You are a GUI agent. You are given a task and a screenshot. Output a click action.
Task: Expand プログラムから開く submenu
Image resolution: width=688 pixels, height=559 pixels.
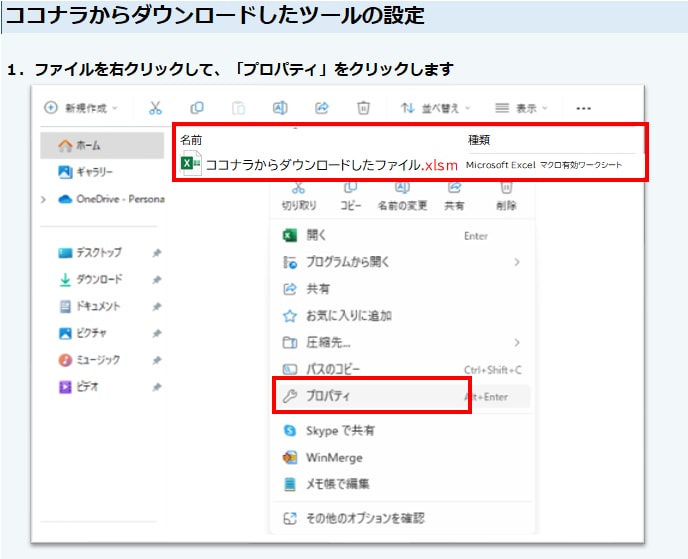click(401, 262)
